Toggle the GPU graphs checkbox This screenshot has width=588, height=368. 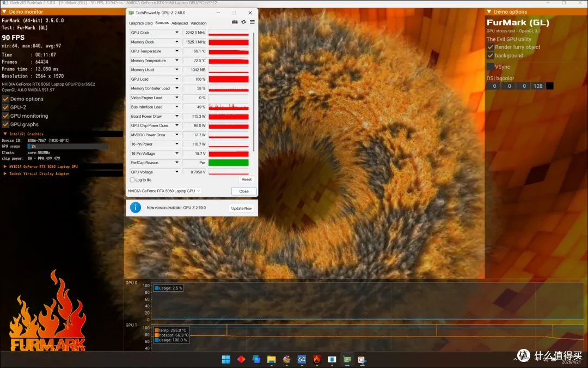[5, 124]
